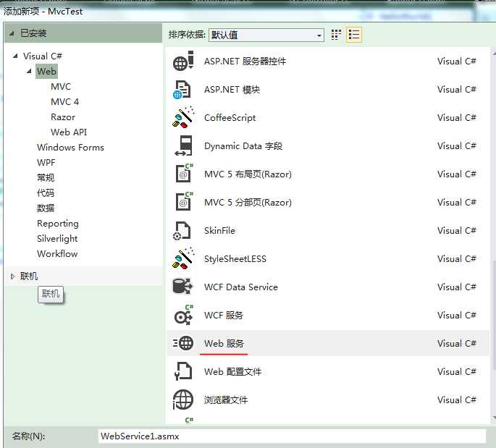The width and height of the screenshot is (496, 448).
Task: Click the scrollbar up arrow
Action: (x=494, y=54)
